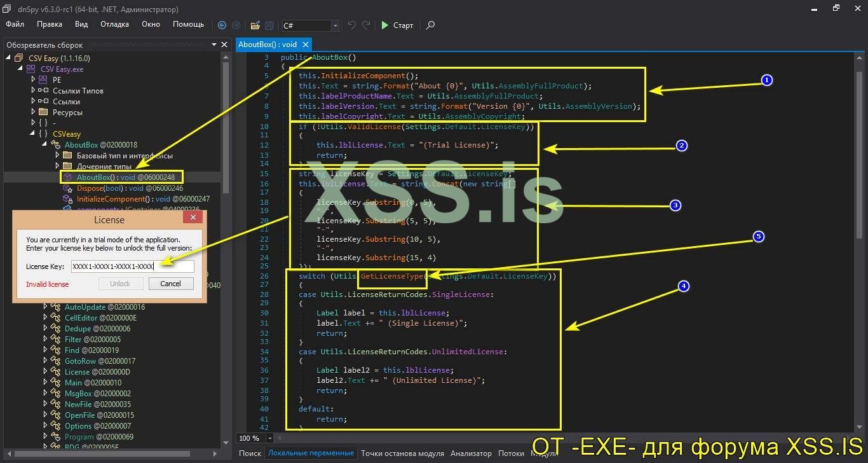The width and height of the screenshot is (868, 463).
Task: Close the License dialog with the X
Action: click(193, 218)
